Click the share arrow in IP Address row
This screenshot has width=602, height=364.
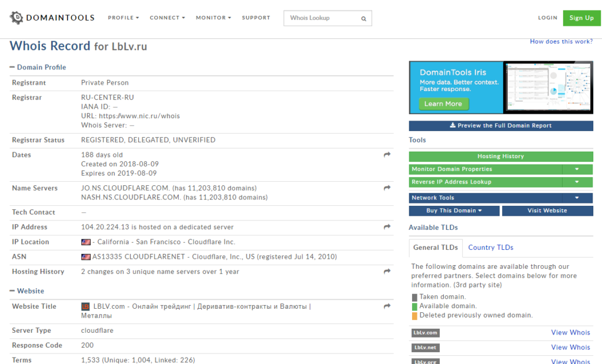tap(387, 226)
